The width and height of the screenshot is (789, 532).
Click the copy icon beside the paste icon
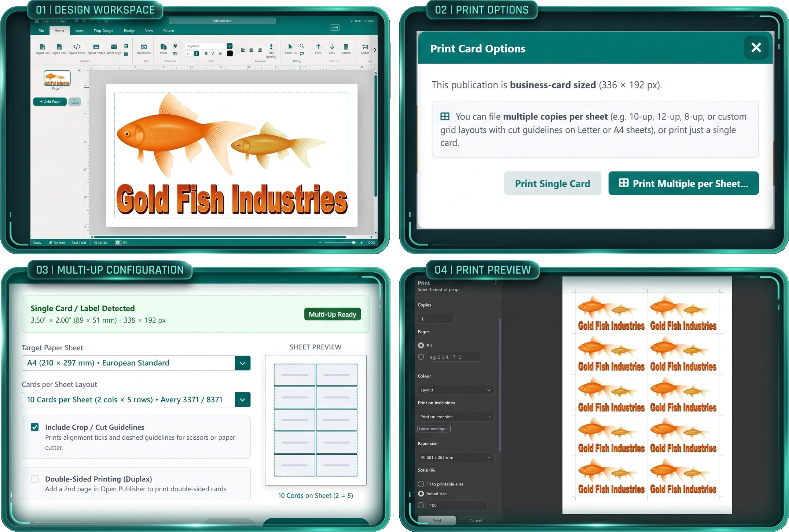point(175,46)
